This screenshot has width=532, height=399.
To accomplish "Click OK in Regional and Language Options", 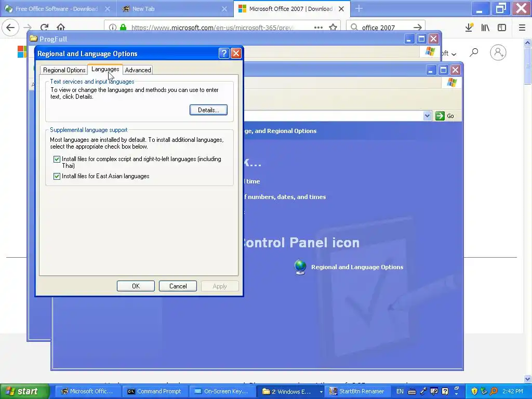I will (x=136, y=286).
